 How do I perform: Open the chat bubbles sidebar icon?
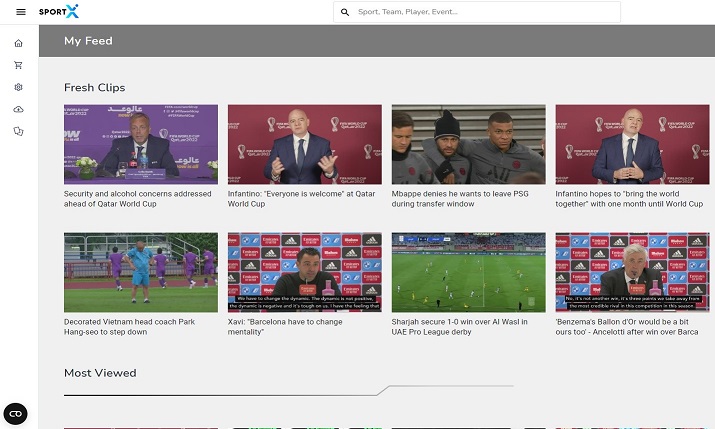click(x=18, y=131)
